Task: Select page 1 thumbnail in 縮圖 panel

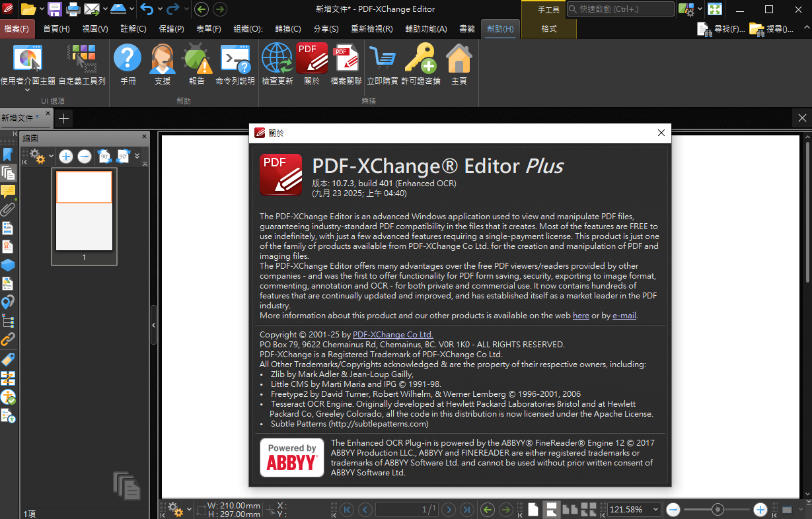Action: 84,211
